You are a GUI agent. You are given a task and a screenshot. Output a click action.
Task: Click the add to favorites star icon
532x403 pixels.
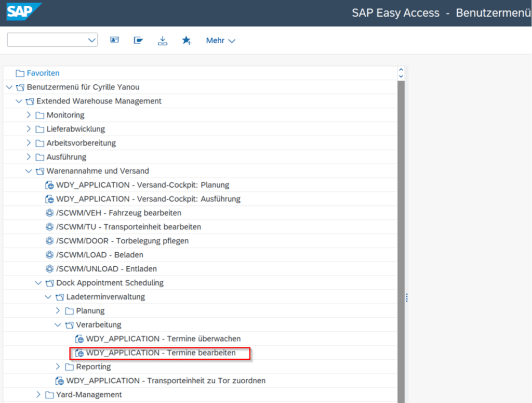(x=187, y=41)
